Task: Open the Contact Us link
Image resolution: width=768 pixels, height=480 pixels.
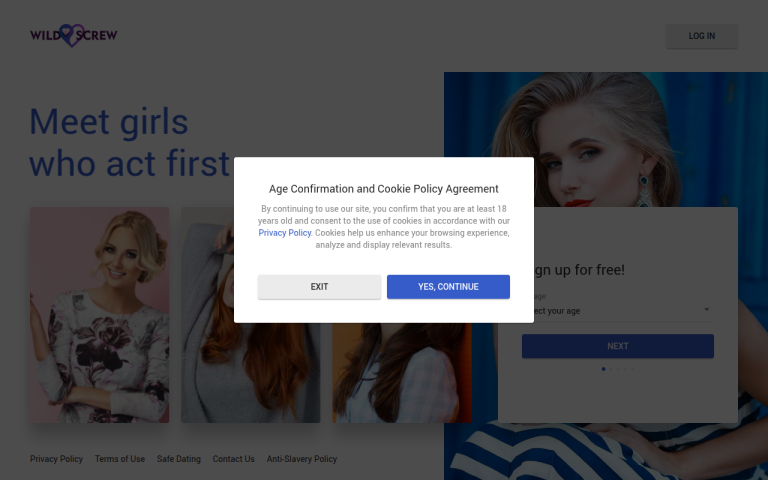Action: point(234,459)
